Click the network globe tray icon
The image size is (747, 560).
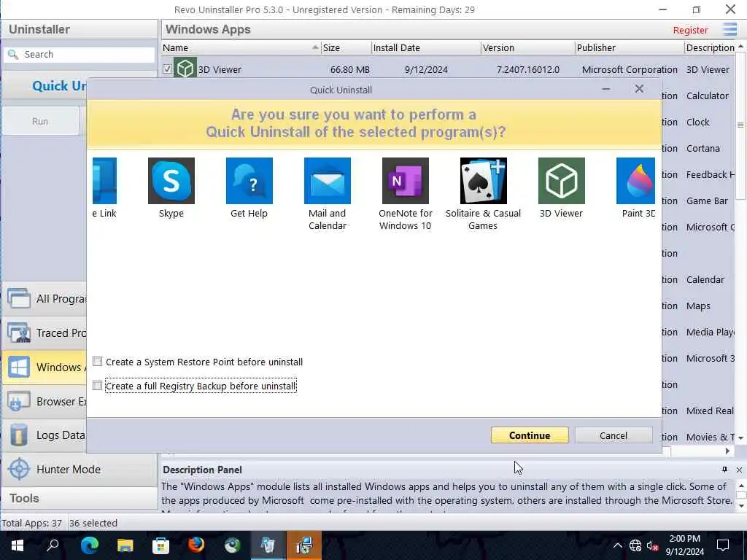pos(635,545)
